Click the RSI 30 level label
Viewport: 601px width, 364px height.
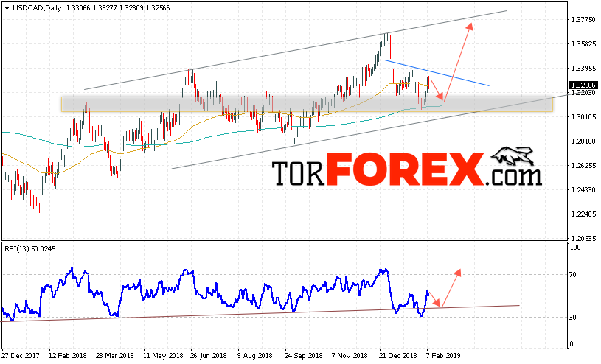[573, 318]
